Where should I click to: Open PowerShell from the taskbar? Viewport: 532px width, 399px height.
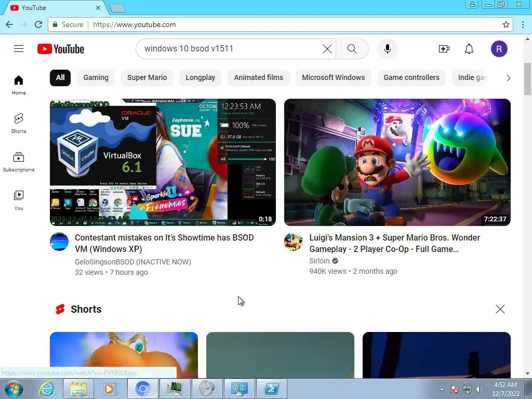pos(271,389)
